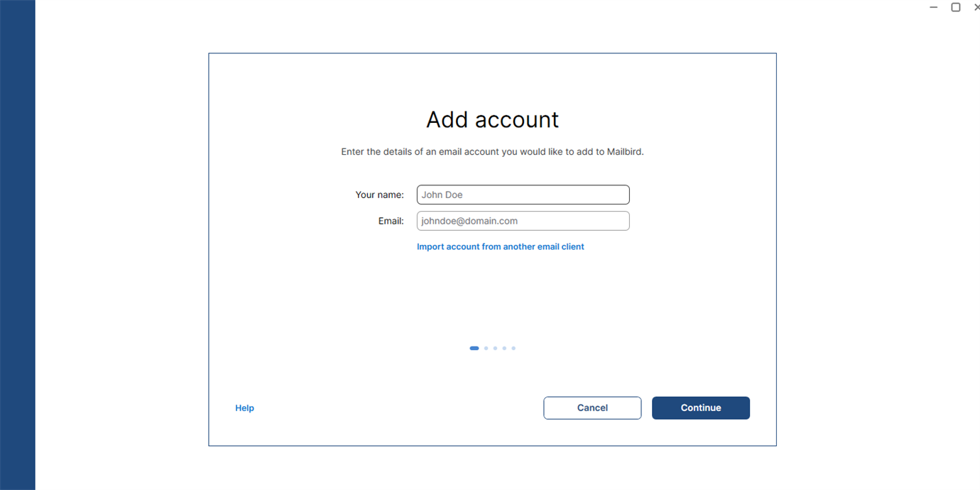This screenshot has height=490, width=980.
Task: Close the Mailbird window
Action: 976,7
